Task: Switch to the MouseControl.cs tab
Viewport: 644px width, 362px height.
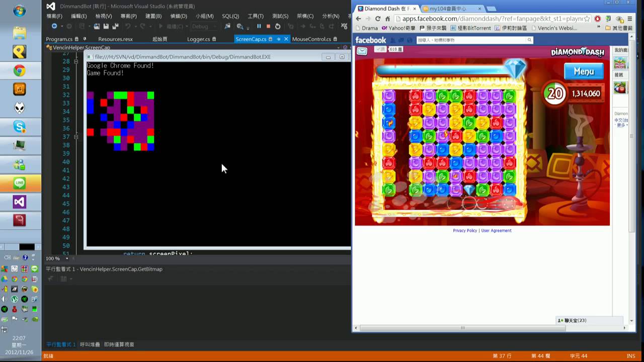Action: pyautogui.click(x=311, y=39)
